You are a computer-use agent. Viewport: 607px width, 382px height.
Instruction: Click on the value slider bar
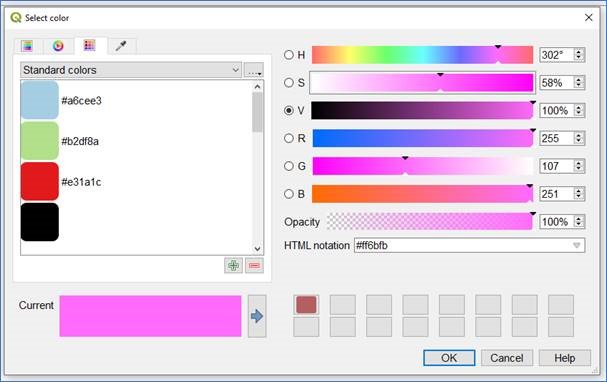click(422, 111)
